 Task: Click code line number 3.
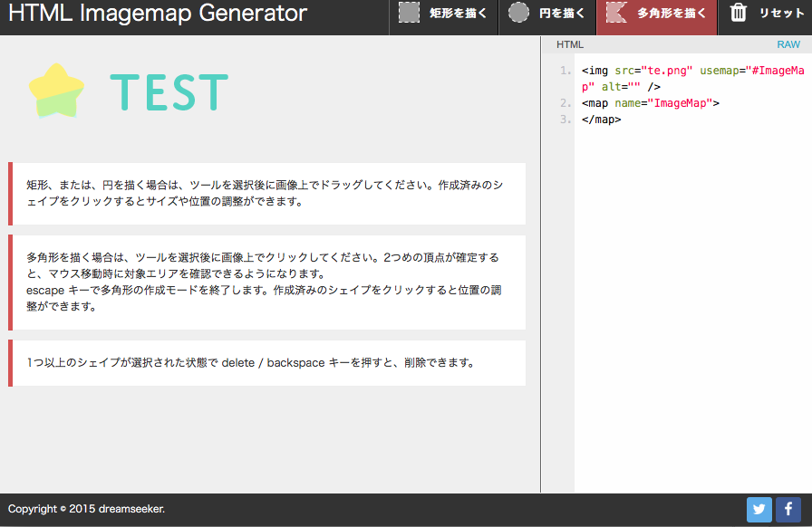565,120
